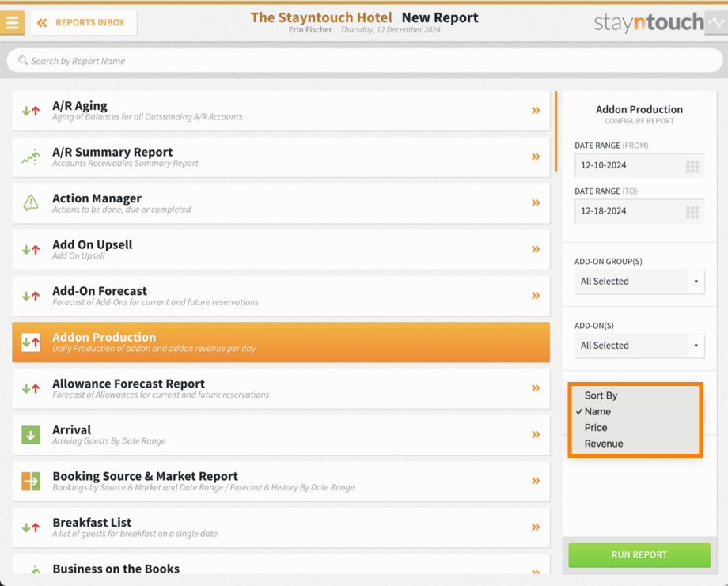Expand the A/R Aging report chevron

point(536,111)
